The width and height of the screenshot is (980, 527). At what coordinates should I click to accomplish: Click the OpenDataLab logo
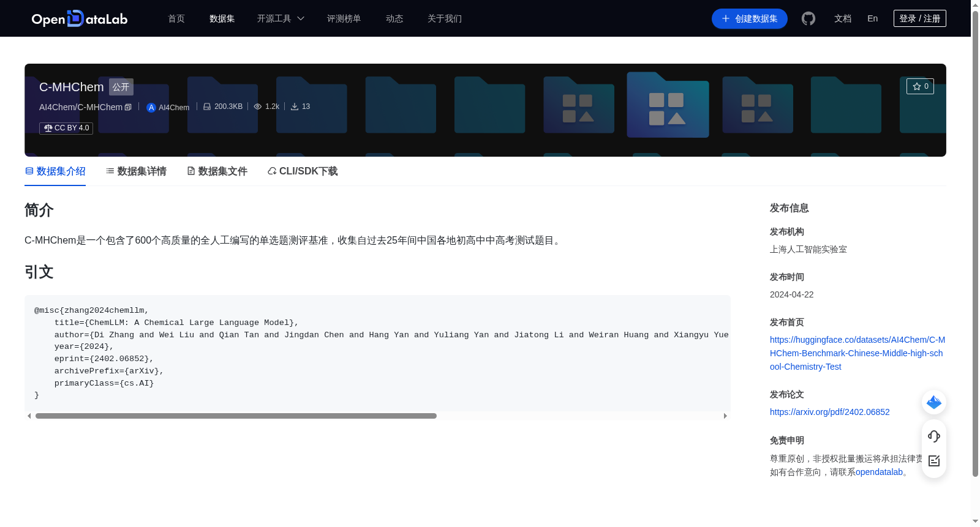click(80, 18)
